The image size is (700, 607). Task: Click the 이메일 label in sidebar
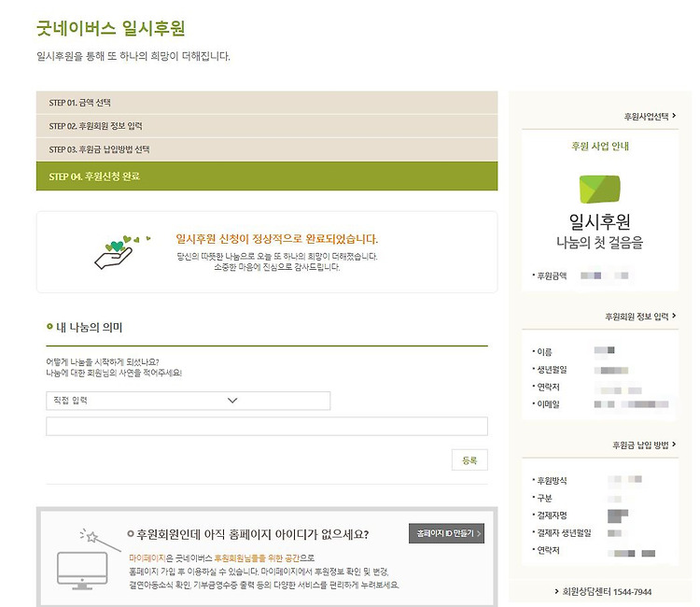tap(548, 404)
